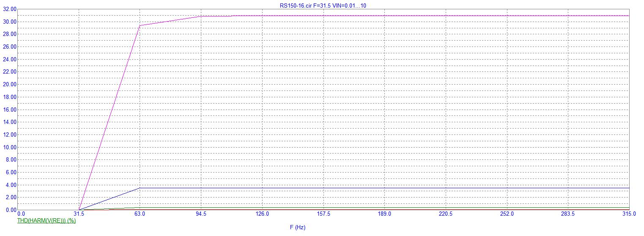Click the y-axis value 24.00
This screenshot has height=236, width=644.
point(10,59)
